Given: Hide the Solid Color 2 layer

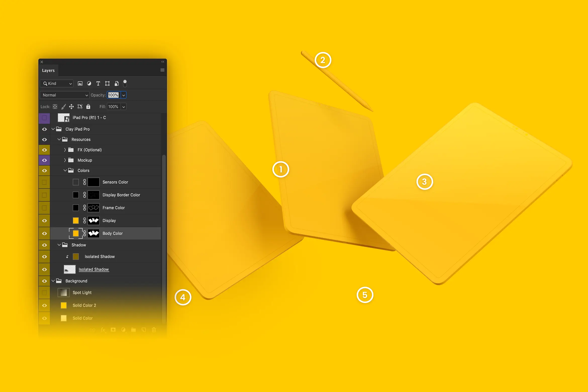Looking at the screenshot, I should tap(44, 305).
